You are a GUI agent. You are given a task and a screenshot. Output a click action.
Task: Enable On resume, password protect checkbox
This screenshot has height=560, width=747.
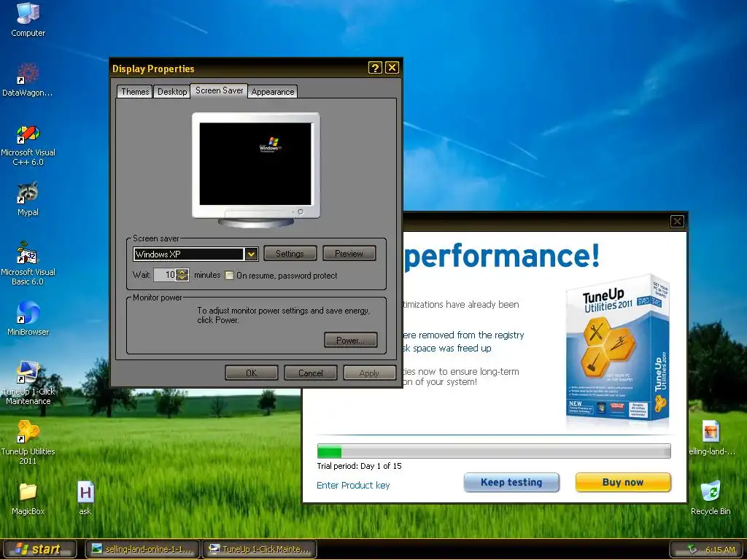tap(229, 275)
